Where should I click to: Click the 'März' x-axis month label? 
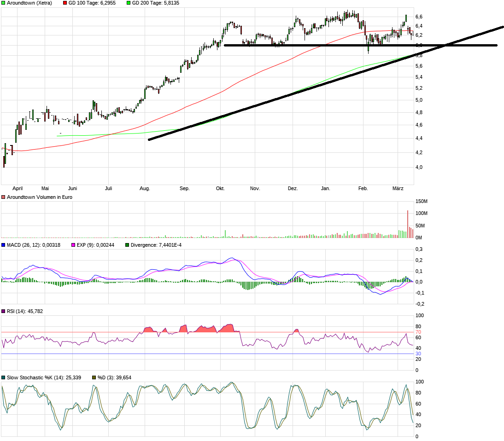tap(398, 189)
